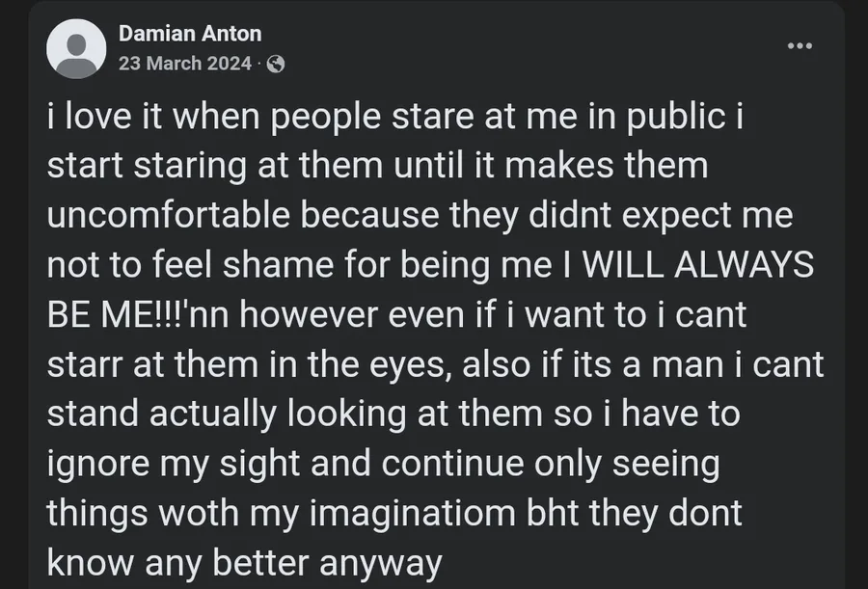Click the globe public audience icon
Viewport: 868px width, 589px height.
point(276,65)
